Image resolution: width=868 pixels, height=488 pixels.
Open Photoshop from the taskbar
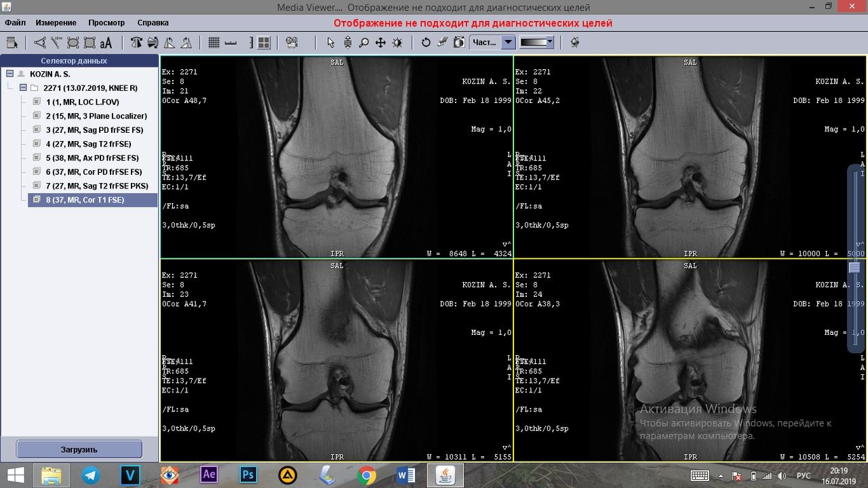pos(248,474)
